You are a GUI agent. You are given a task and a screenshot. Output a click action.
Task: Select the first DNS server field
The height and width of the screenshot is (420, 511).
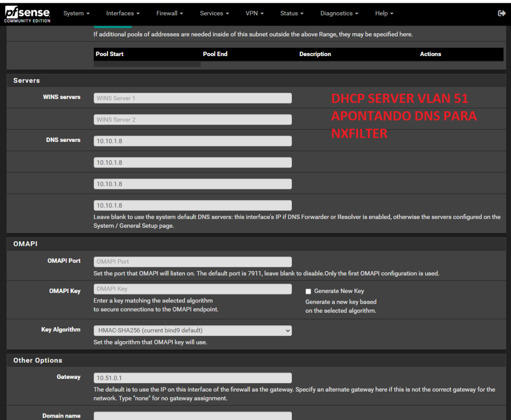(192, 141)
